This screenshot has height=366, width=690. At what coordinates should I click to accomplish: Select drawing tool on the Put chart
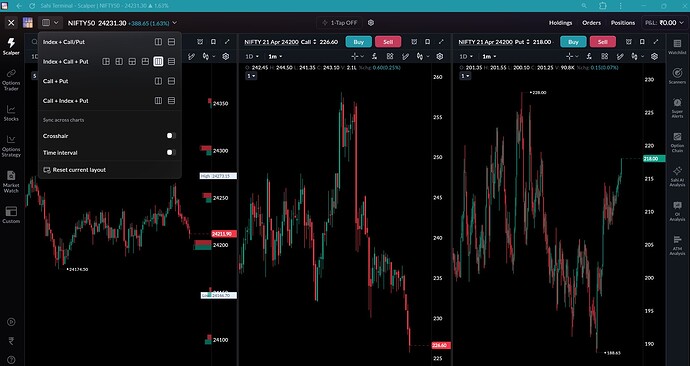(620, 56)
